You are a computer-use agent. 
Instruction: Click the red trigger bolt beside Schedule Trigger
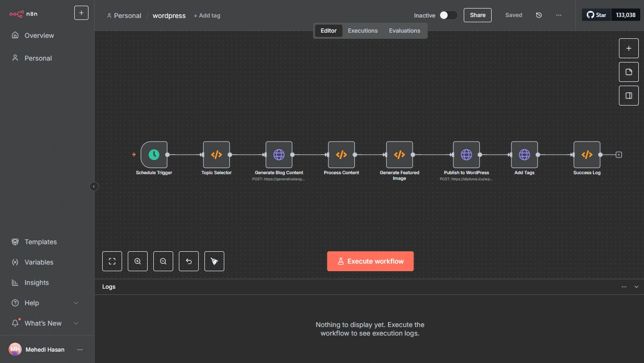[134, 155]
